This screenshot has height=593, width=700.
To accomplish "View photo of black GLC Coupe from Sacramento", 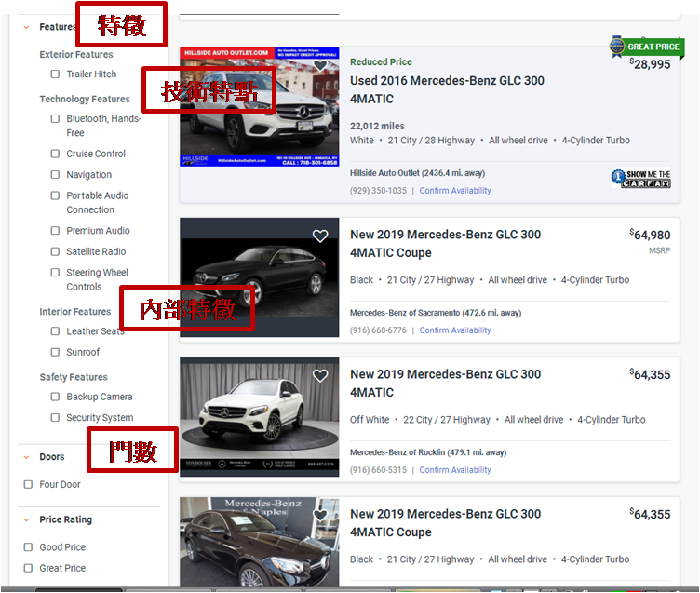I will (x=260, y=277).
